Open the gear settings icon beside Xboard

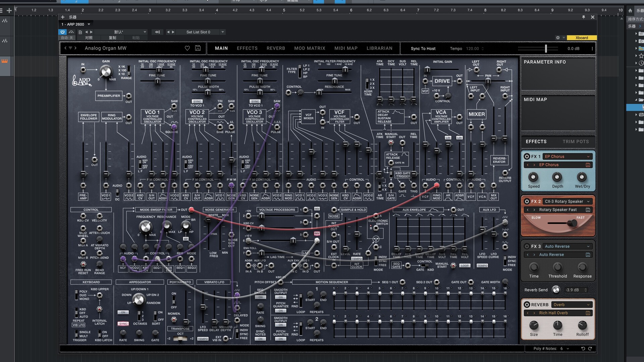(558, 38)
